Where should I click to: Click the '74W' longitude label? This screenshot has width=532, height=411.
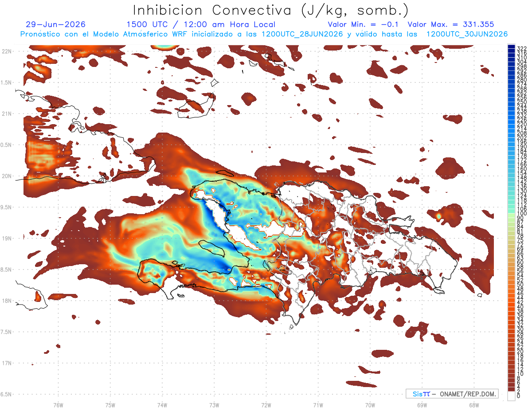point(162,405)
